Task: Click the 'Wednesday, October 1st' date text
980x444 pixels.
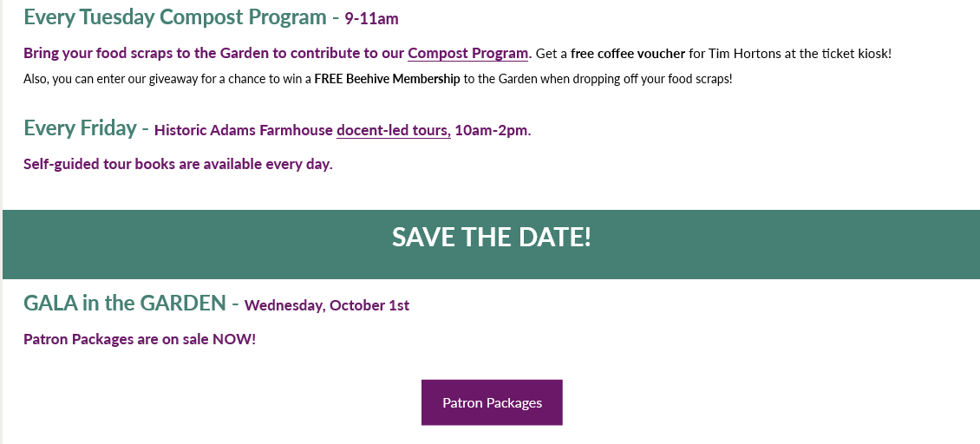Action: pos(327,305)
